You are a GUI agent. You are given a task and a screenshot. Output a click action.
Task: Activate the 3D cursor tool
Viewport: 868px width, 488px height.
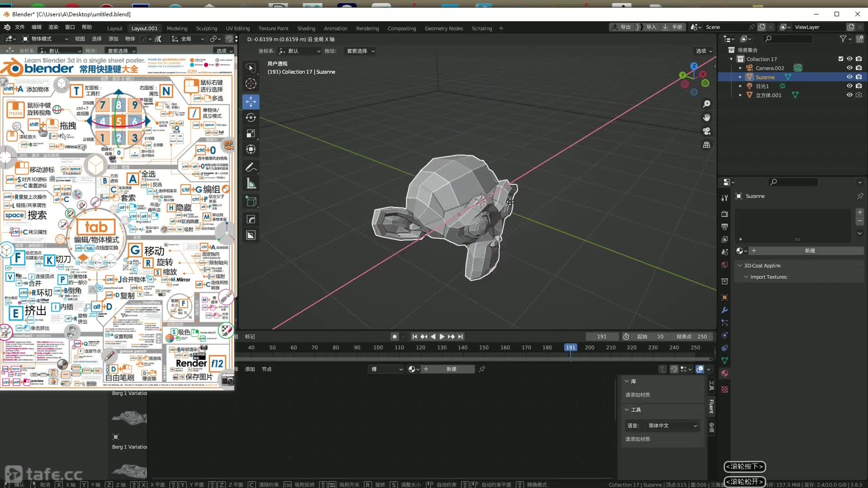click(x=251, y=84)
